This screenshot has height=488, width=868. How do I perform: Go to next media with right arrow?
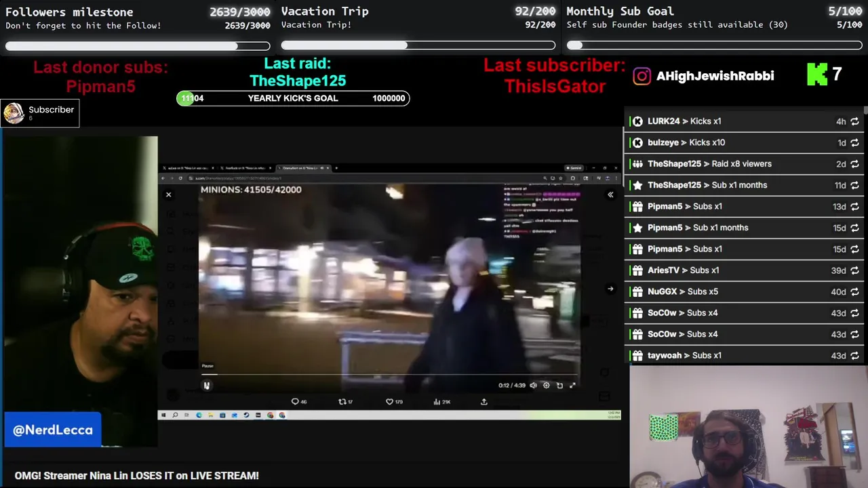(610, 289)
